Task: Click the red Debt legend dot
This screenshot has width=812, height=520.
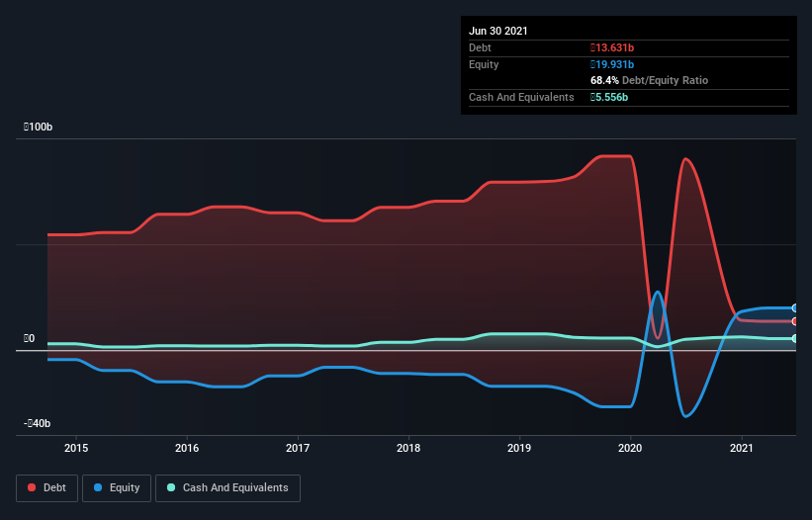Action: [x=32, y=487]
